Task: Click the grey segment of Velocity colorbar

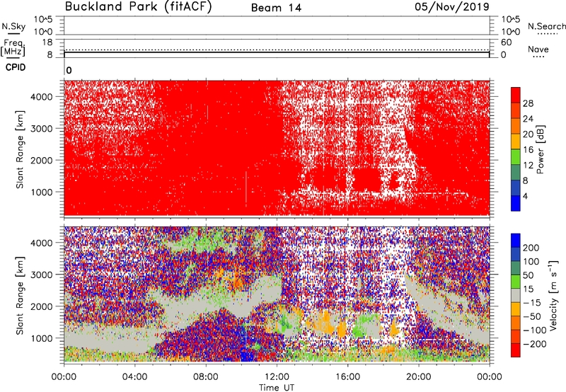Action: coord(516,295)
